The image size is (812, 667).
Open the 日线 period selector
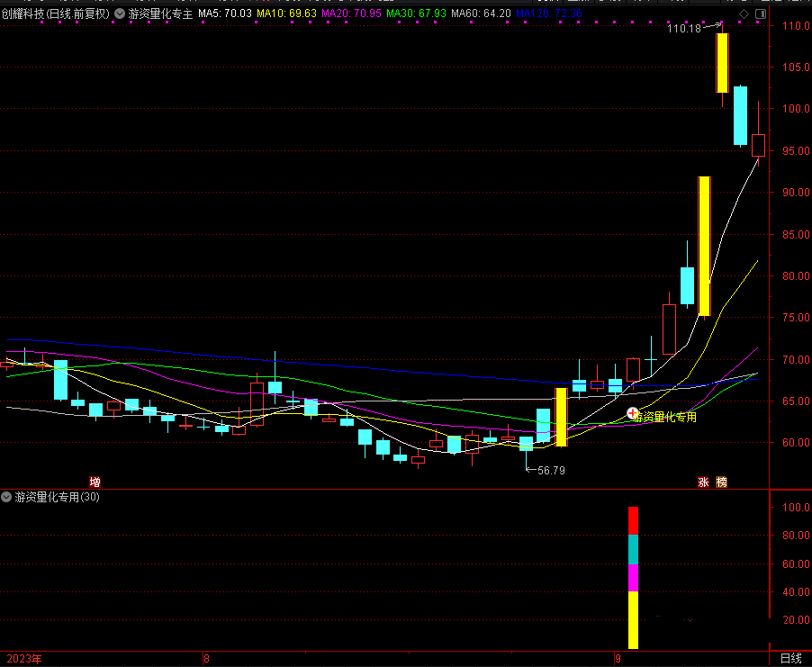click(x=790, y=659)
